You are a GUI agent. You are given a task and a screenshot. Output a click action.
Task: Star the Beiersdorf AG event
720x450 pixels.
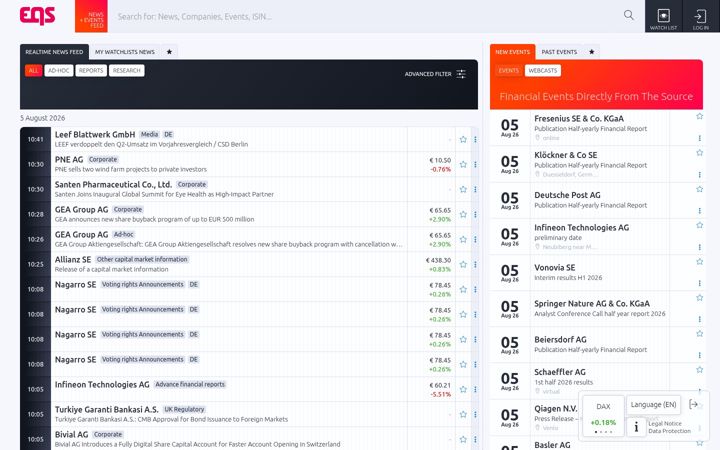(699, 333)
